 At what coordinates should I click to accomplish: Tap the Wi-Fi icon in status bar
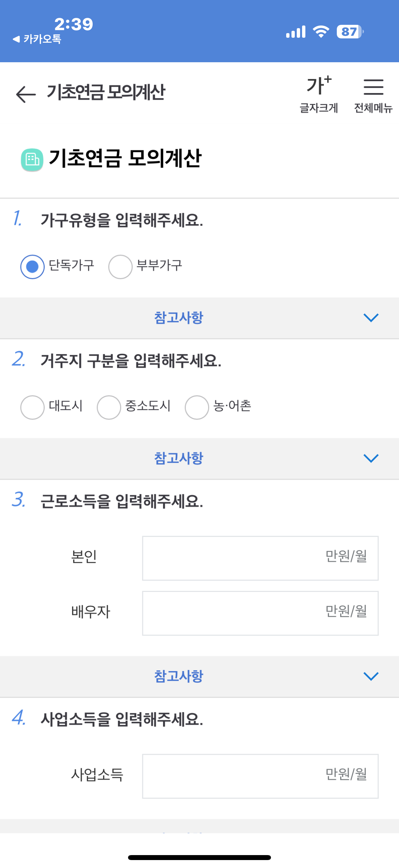pos(321,32)
